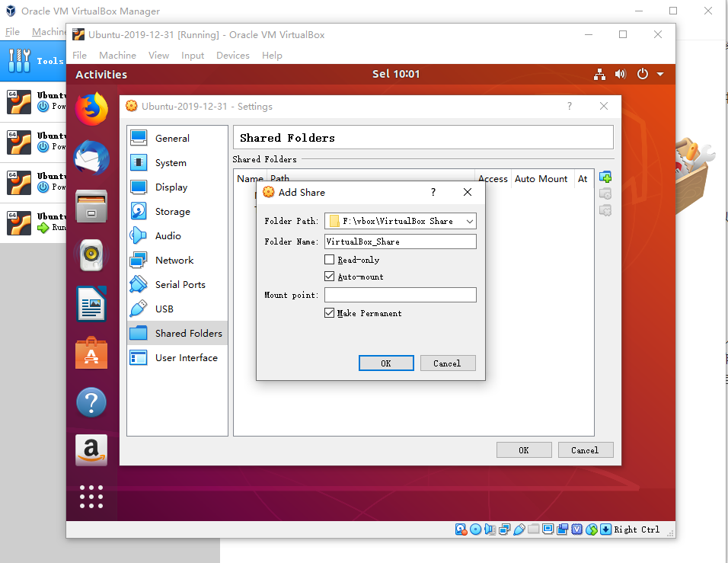Image resolution: width=728 pixels, height=563 pixels.
Task: Click the Ubuntu volume tray icon
Action: tap(621, 75)
